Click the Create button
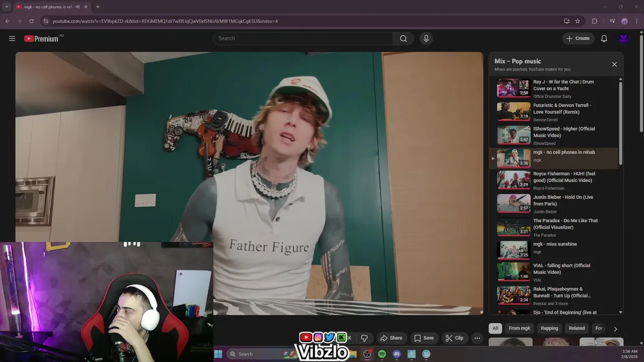 (578, 39)
